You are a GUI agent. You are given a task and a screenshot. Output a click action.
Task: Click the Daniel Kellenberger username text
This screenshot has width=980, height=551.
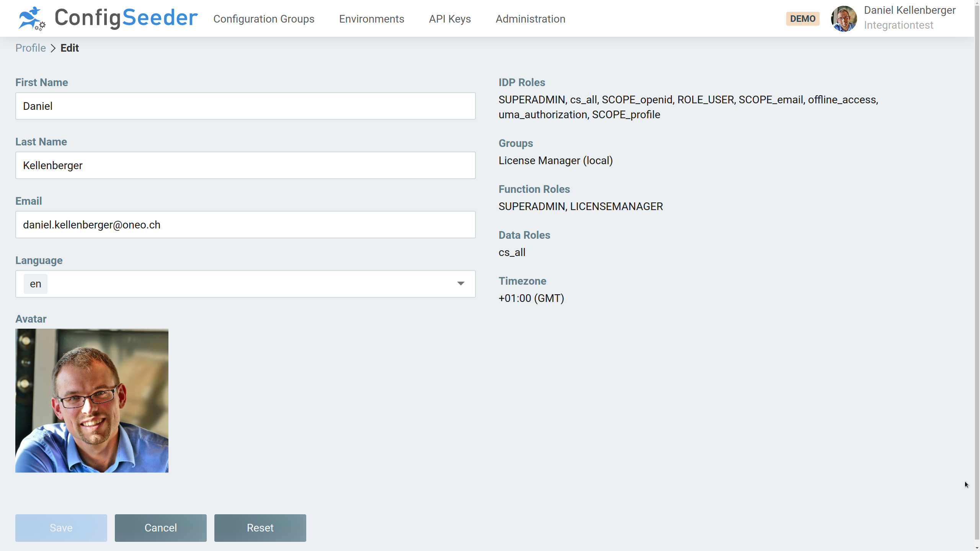click(x=910, y=10)
